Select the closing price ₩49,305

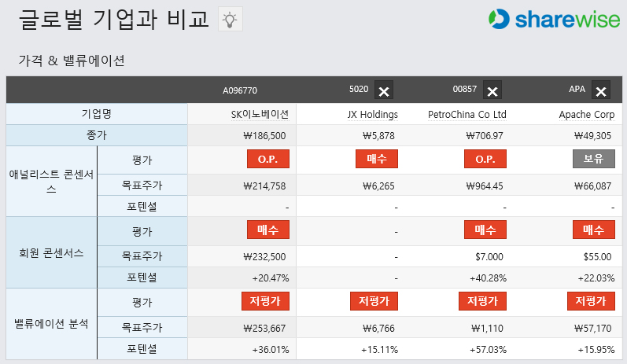click(x=593, y=136)
